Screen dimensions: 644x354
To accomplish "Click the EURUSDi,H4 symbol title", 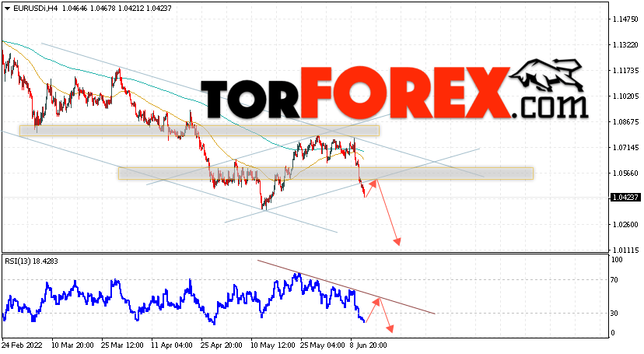I will (35, 9).
